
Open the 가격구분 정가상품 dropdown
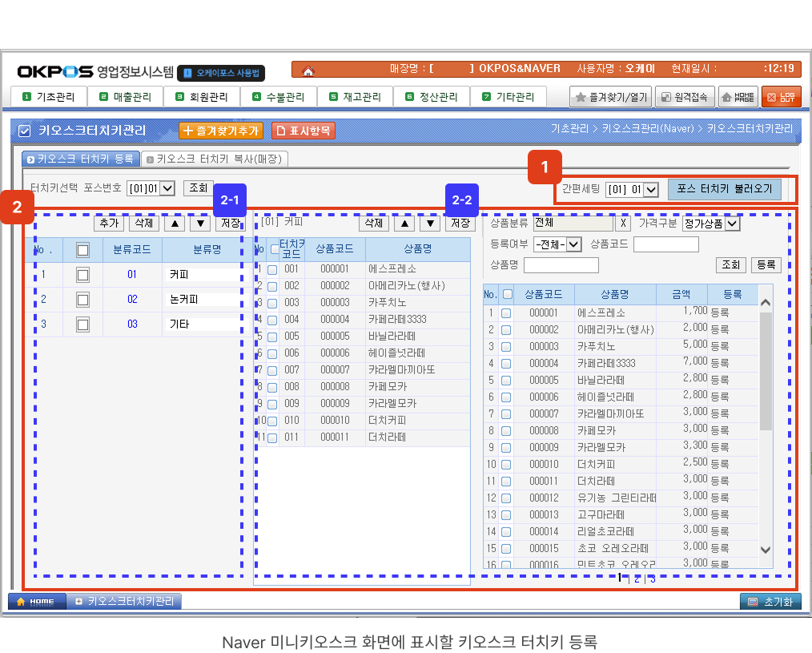click(711, 224)
